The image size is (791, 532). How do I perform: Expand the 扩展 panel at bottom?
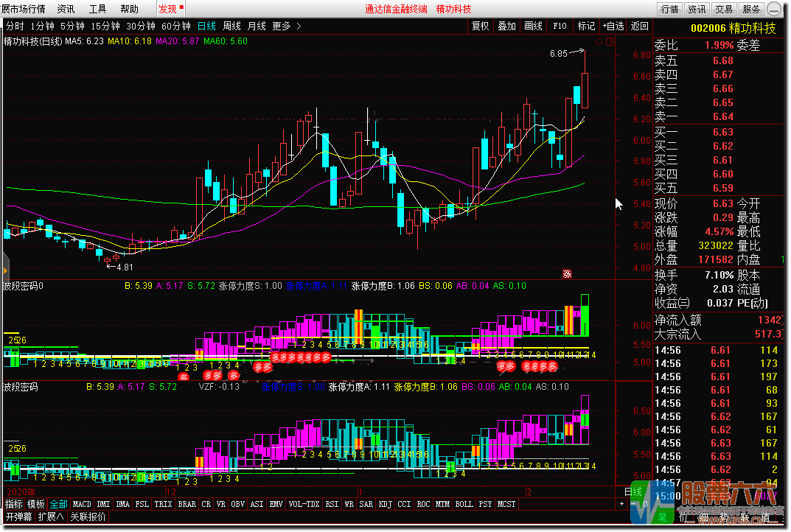pyautogui.click(x=51, y=517)
